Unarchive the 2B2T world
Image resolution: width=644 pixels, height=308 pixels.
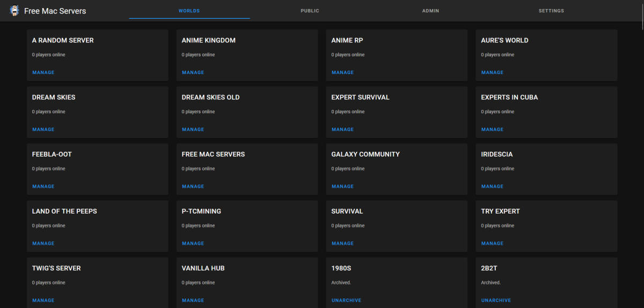pos(496,300)
